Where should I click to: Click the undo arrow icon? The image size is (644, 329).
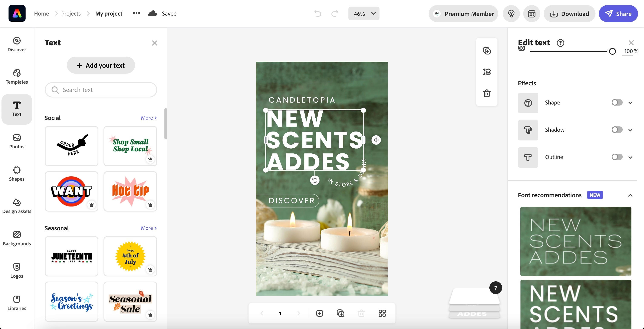(318, 13)
